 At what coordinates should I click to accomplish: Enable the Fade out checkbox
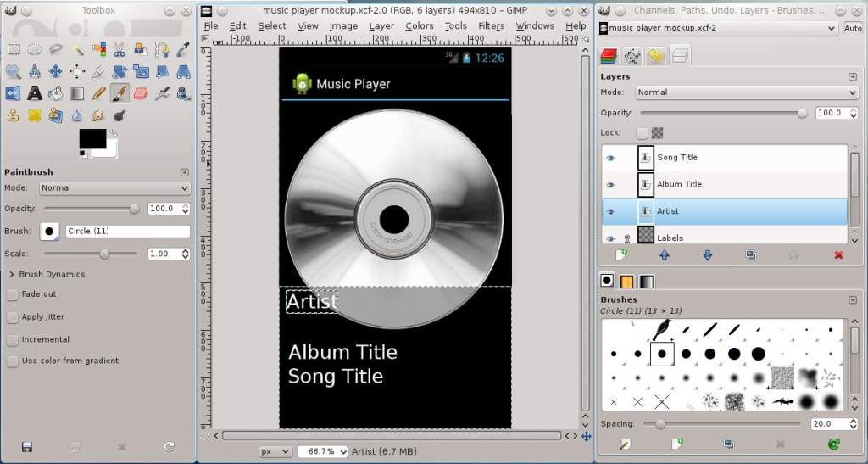(13, 294)
